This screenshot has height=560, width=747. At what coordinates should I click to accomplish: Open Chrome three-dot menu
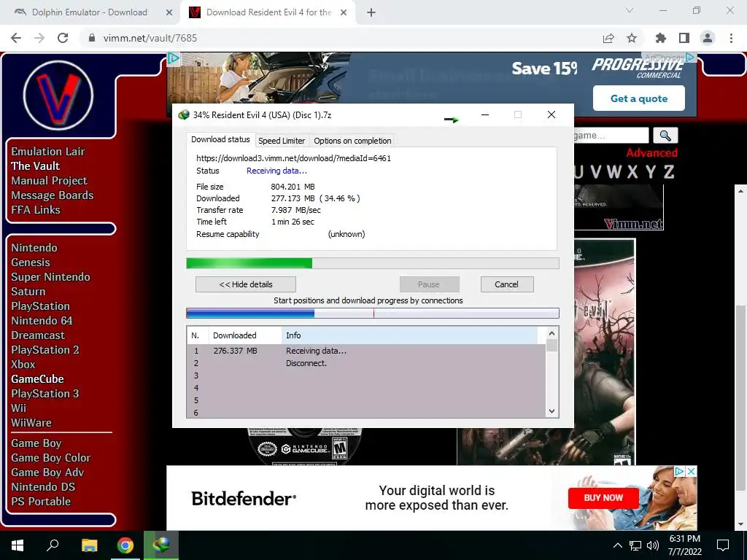[x=731, y=38]
